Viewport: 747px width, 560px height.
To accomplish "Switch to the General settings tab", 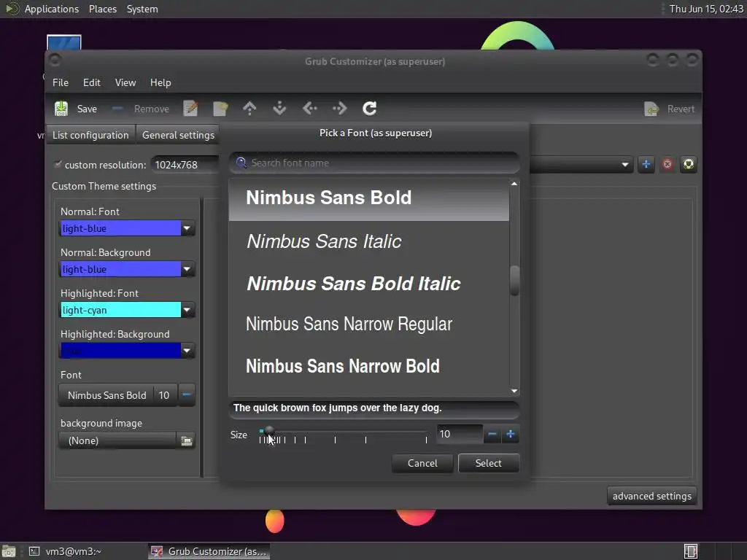I will [178, 135].
